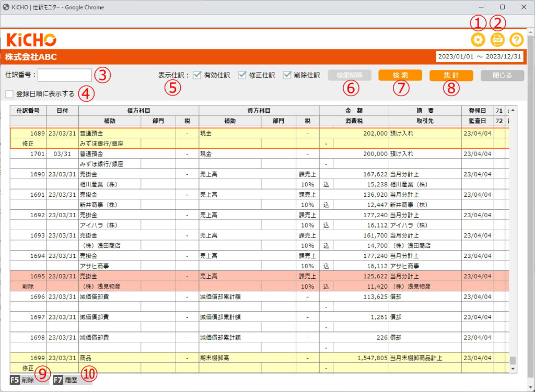Screen dimensions: 535x392
Task: Select journal entry number 1696
Action: pos(37,296)
